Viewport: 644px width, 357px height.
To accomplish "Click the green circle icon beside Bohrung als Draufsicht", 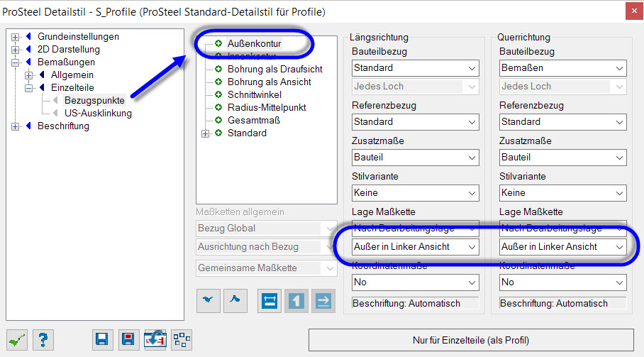I will point(218,69).
